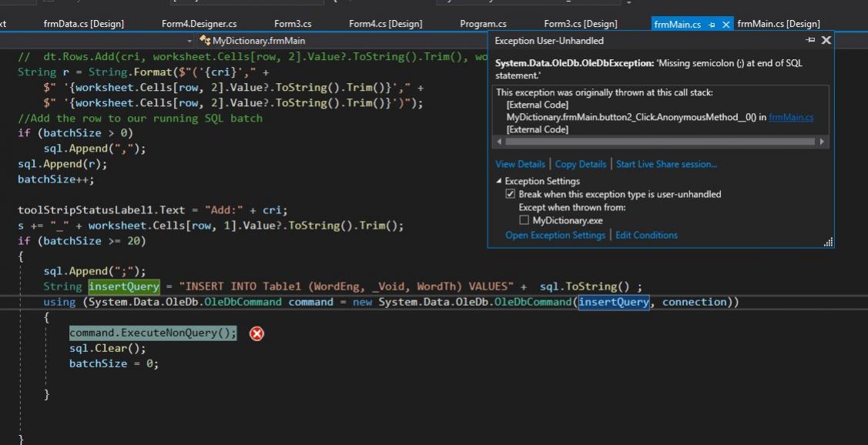This screenshot has width=868, height=445.
Task: Switch to the Program.cs tab
Action: (x=483, y=24)
